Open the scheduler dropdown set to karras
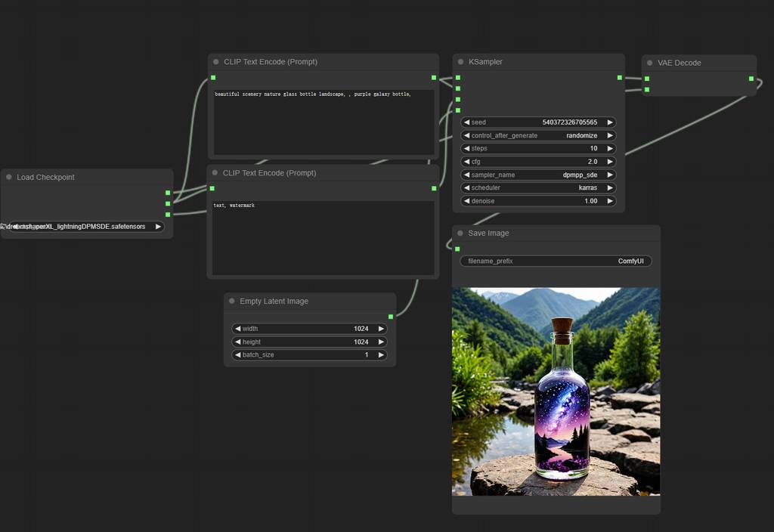Viewport: 774px width, 532px height. pos(538,188)
